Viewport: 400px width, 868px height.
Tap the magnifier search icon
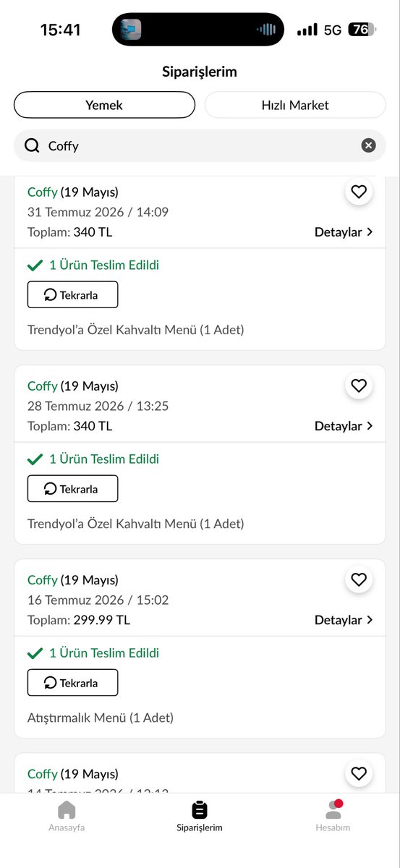[32, 145]
